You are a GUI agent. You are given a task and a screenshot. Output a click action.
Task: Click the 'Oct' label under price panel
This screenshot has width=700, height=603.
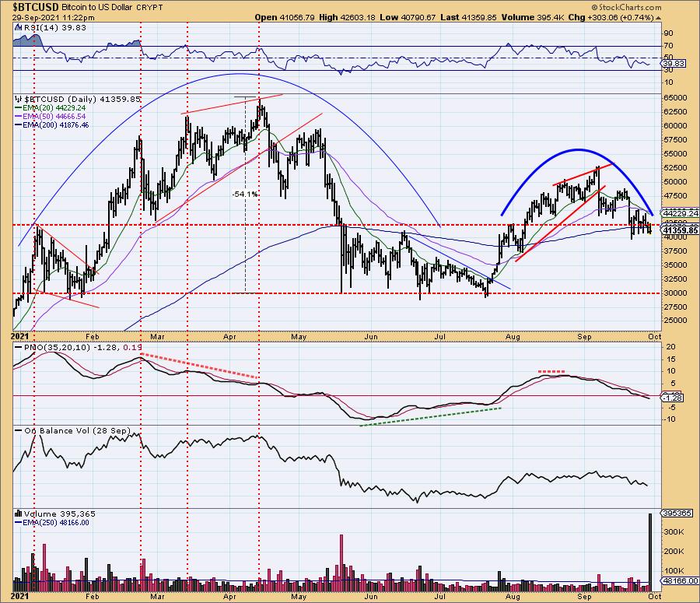(x=654, y=336)
